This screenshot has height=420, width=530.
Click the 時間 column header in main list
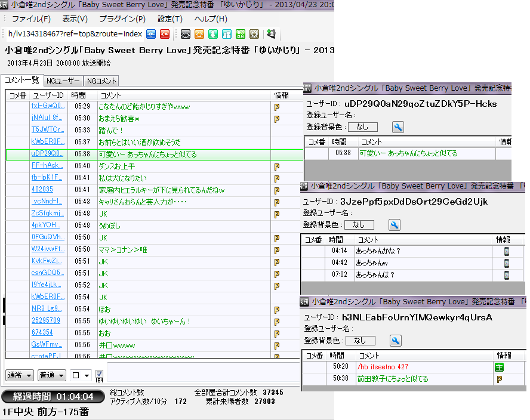click(x=82, y=95)
